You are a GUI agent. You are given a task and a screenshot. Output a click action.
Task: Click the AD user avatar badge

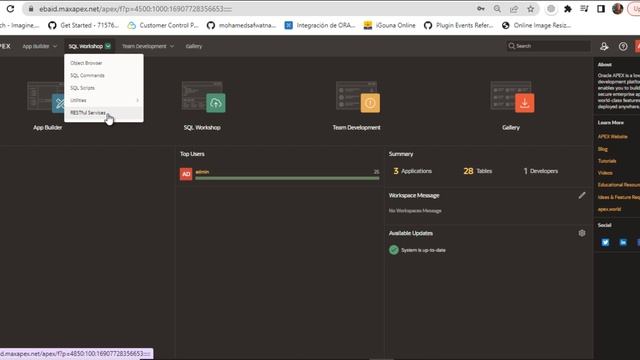(186, 174)
